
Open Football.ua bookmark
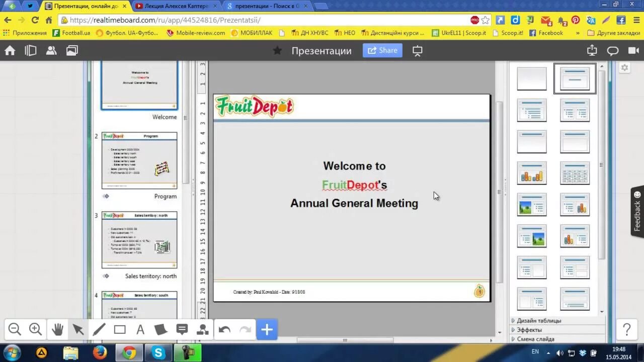pyautogui.click(x=71, y=33)
